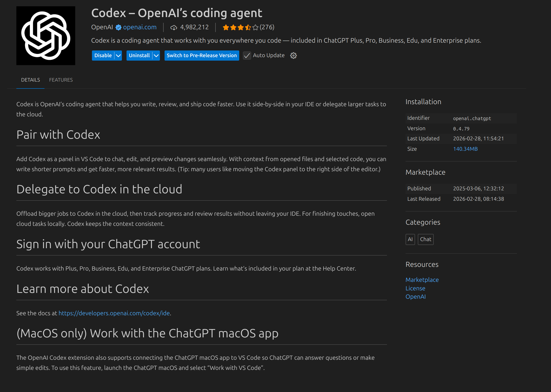The image size is (551, 392).
Task: Select the Chat category tag
Action: 425,239
